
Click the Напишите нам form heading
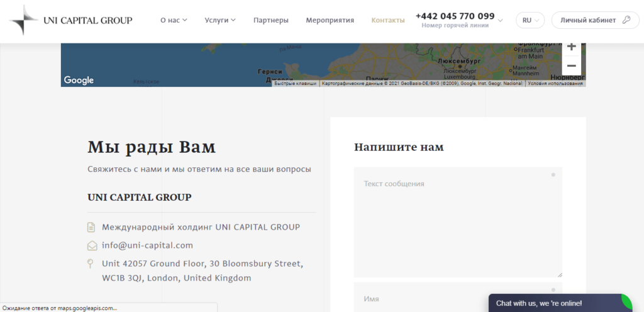pos(399,147)
